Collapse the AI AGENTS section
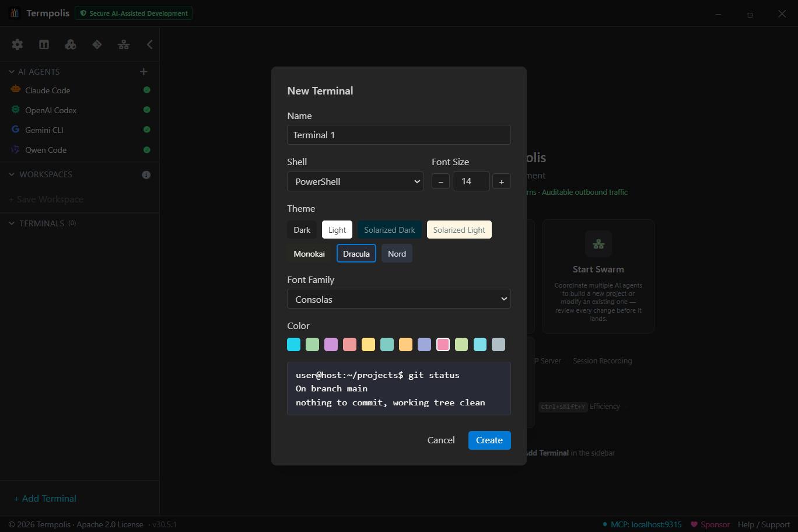This screenshot has height=532, width=798. 12,72
